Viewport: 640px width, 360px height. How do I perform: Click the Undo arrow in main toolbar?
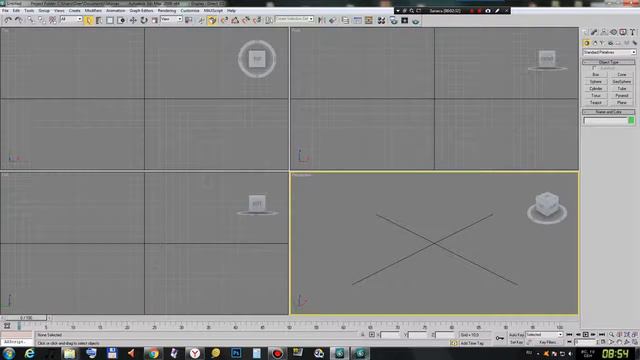point(8,20)
